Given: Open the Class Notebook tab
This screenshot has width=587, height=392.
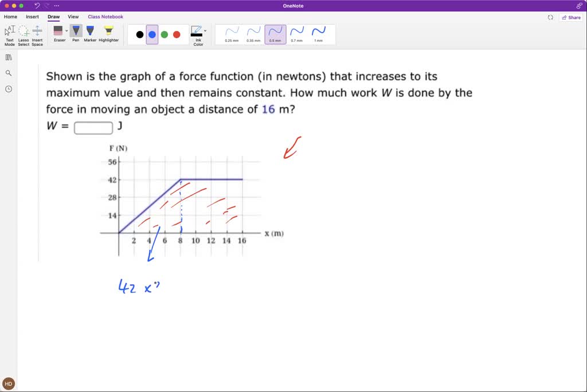Looking at the screenshot, I should click(105, 17).
